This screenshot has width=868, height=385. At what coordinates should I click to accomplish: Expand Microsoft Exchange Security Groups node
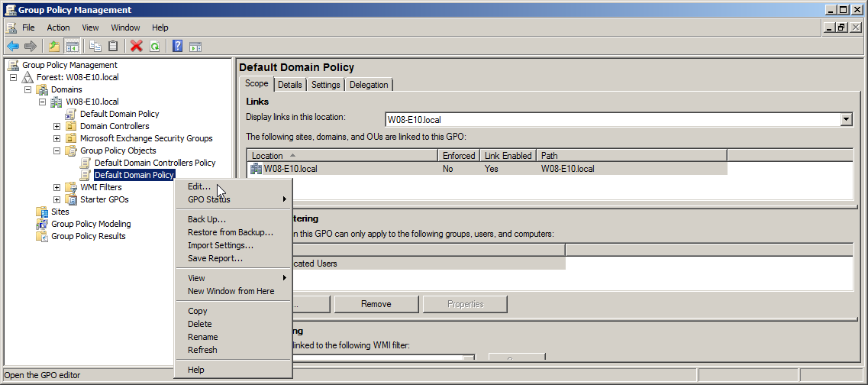(56, 138)
